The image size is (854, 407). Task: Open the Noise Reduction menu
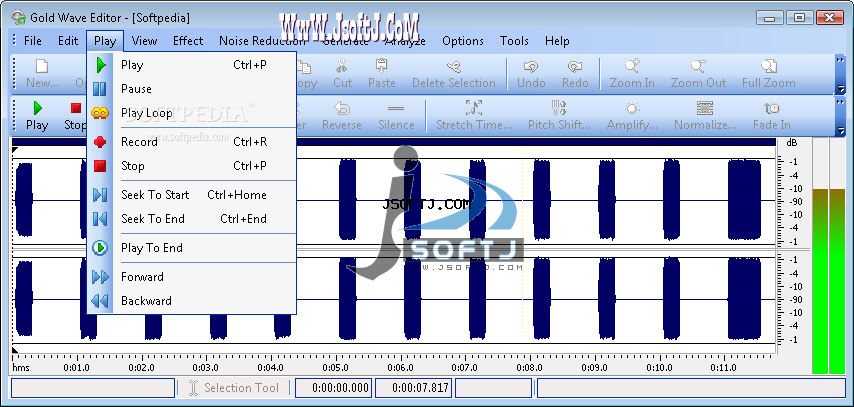tap(263, 41)
